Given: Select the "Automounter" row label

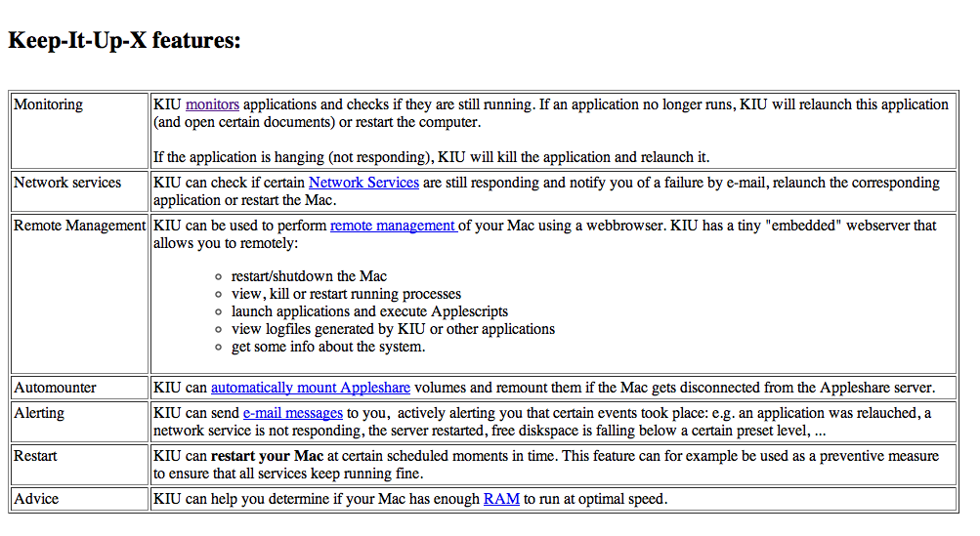Looking at the screenshot, I should click(55, 388).
